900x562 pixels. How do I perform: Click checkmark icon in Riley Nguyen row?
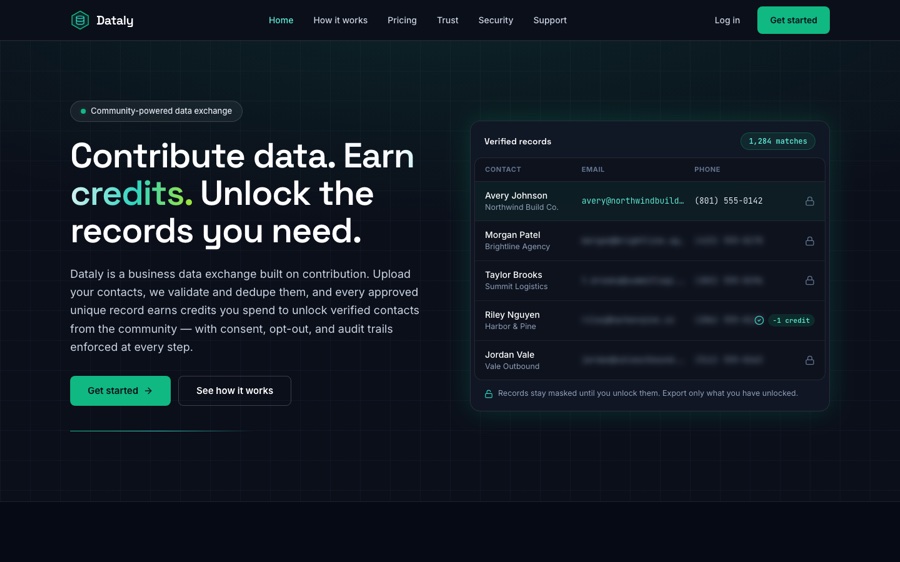pyautogui.click(x=759, y=320)
